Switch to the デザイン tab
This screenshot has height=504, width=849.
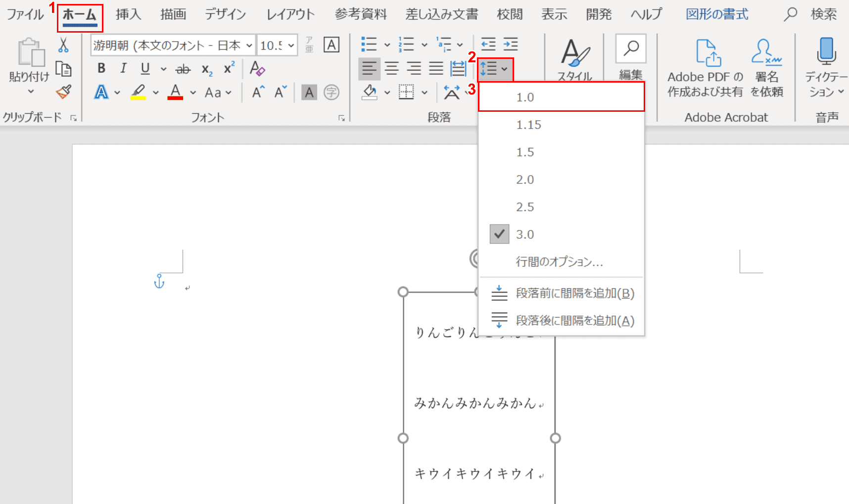tap(226, 14)
